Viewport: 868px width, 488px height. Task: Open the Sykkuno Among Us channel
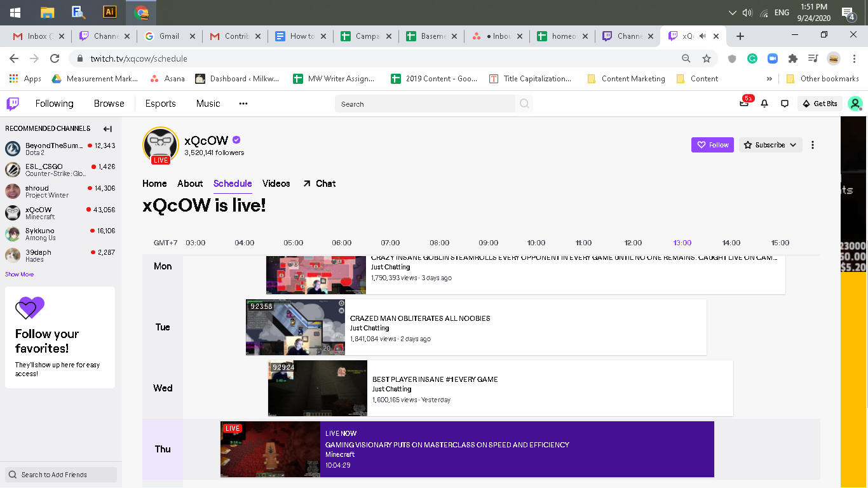coord(60,234)
